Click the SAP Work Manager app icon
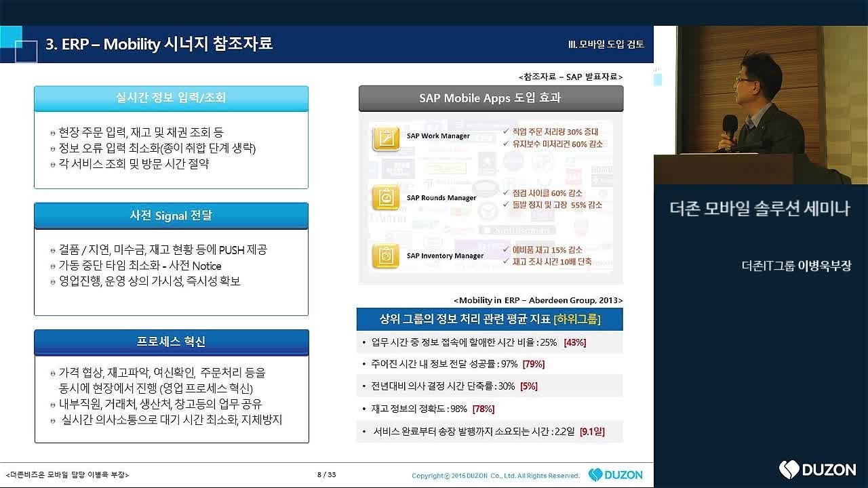Image resolution: width=868 pixels, height=488 pixels. (386, 139)
